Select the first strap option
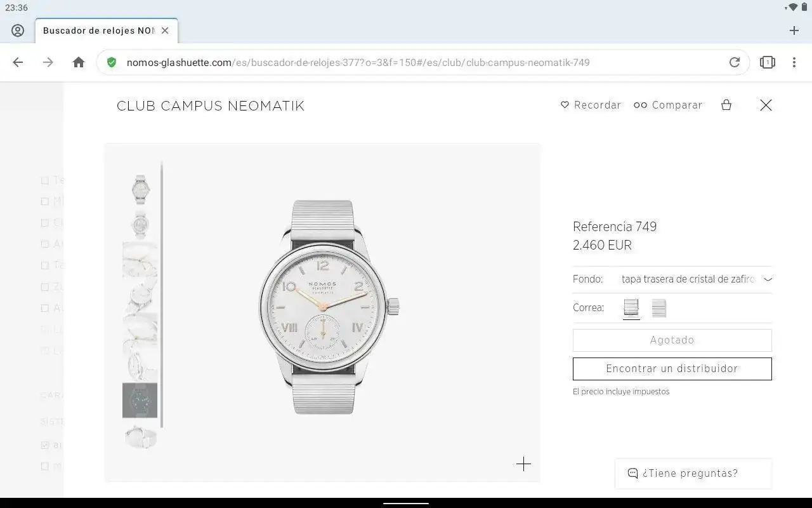 point(631,308)
